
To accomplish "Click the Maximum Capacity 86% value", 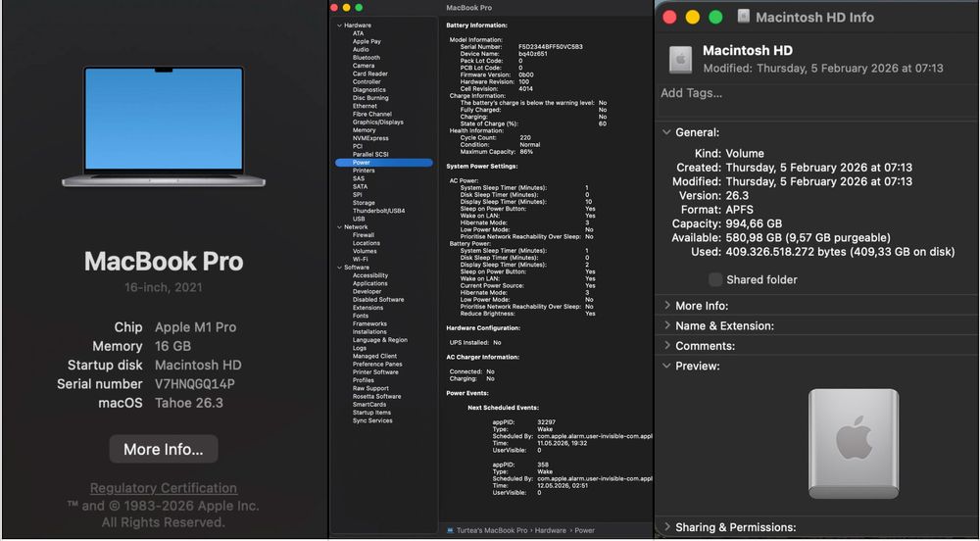I will click(526, 152).
